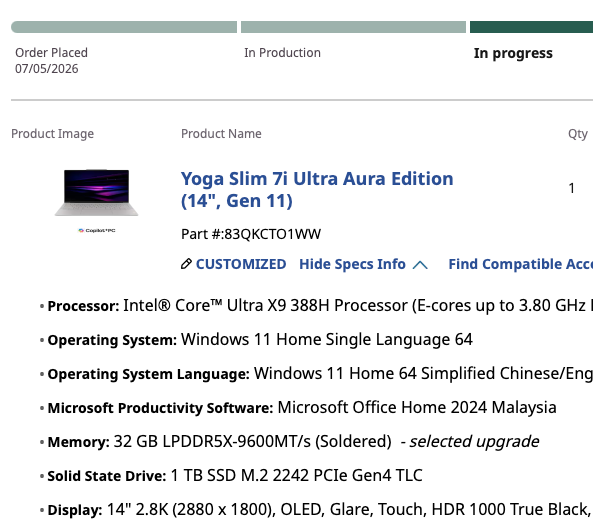Click the In Production progress bar segment
Screen dimensions: 593x529
353,27
